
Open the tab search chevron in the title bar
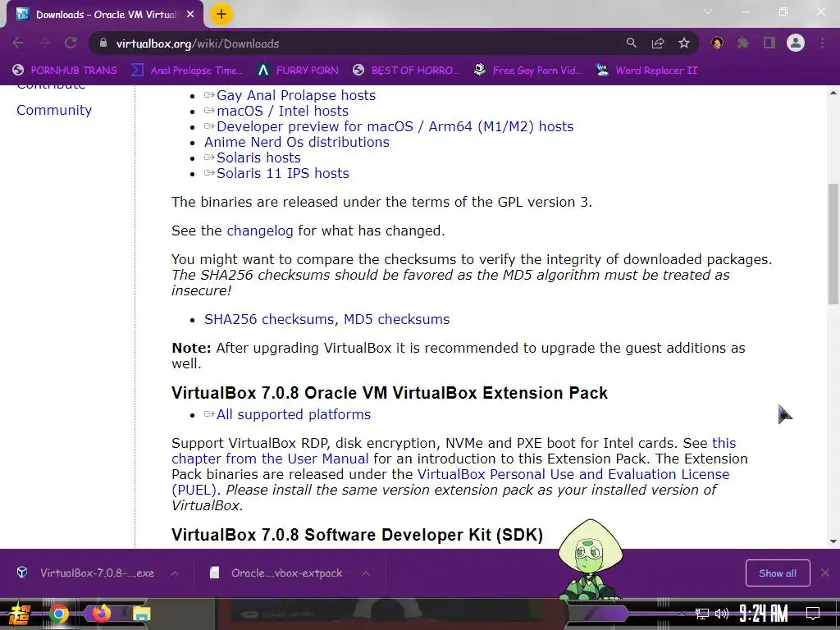tap(708, 11)
